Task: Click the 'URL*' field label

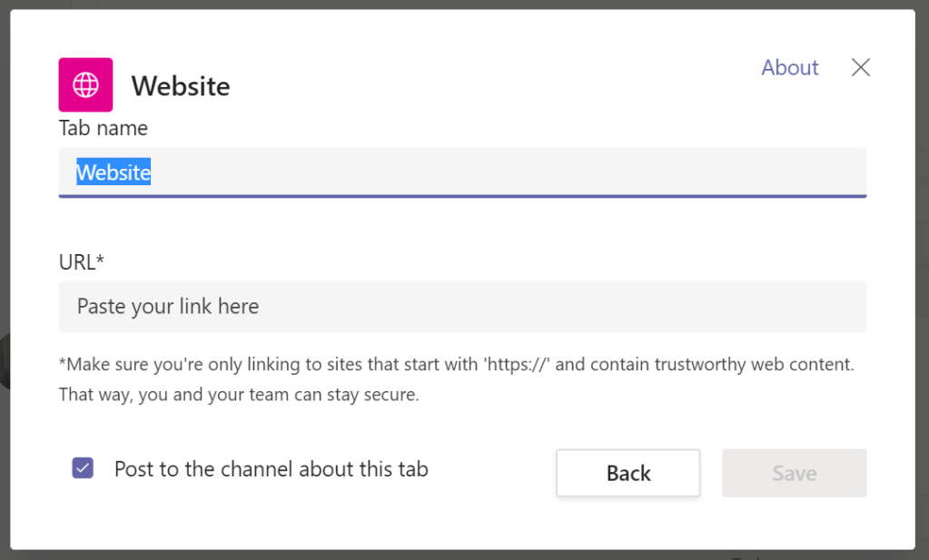Action: pos(82,261)
